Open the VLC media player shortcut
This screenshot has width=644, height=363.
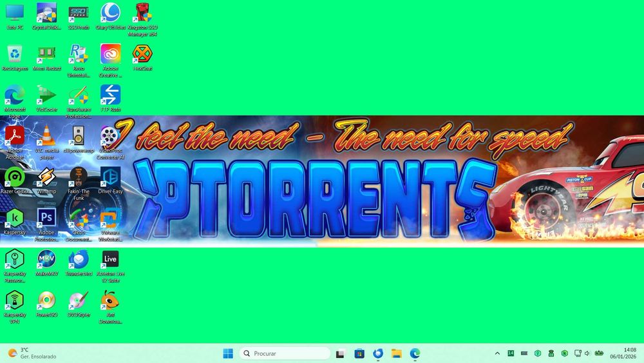(x=46, y=143)
